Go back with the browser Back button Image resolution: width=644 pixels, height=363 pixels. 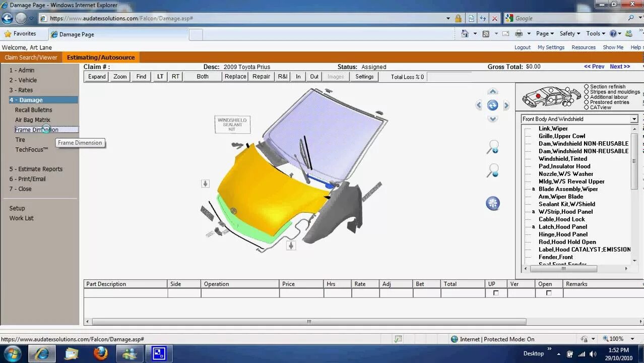click(x=7, y=18)
